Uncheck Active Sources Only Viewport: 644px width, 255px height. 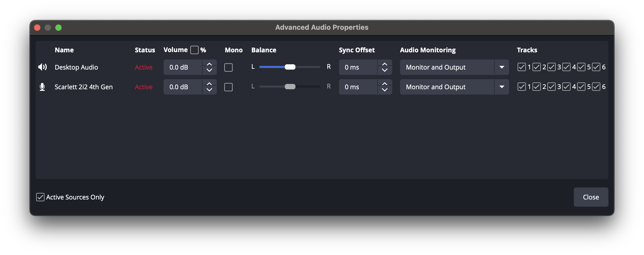(40, 197)
